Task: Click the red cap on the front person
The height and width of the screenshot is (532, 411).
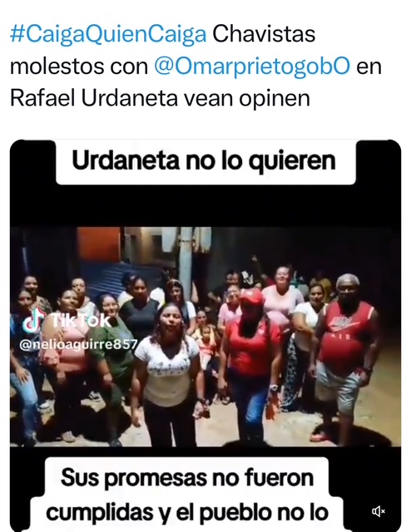Action: (x=252, y=297)
